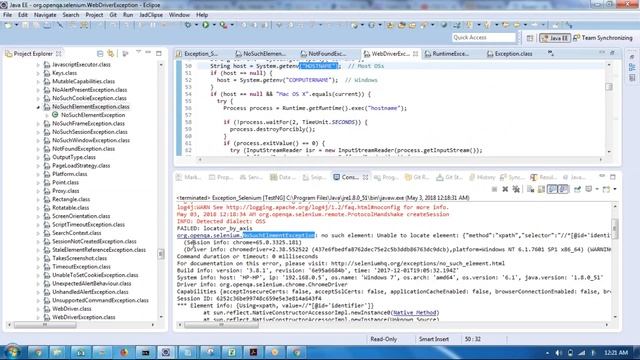
Task: Switch to Team Synchronizing perspective
Action: [602, 38]
